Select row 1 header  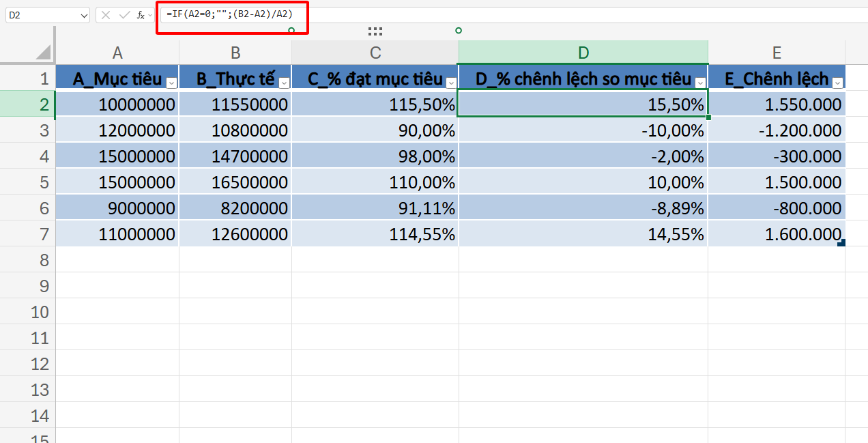click(x=27, y=78)
